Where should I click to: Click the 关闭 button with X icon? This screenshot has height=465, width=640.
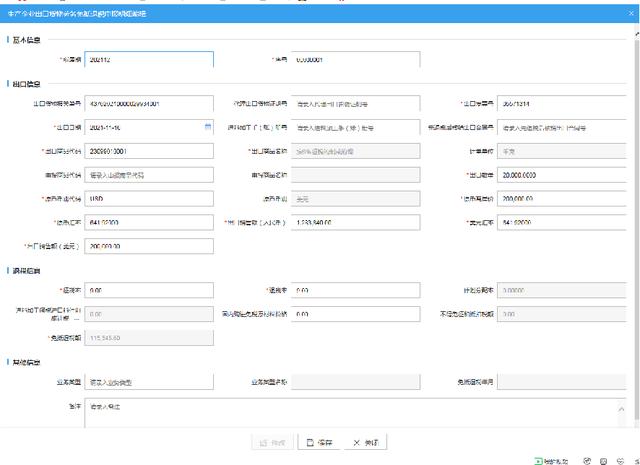pos(363,441)
